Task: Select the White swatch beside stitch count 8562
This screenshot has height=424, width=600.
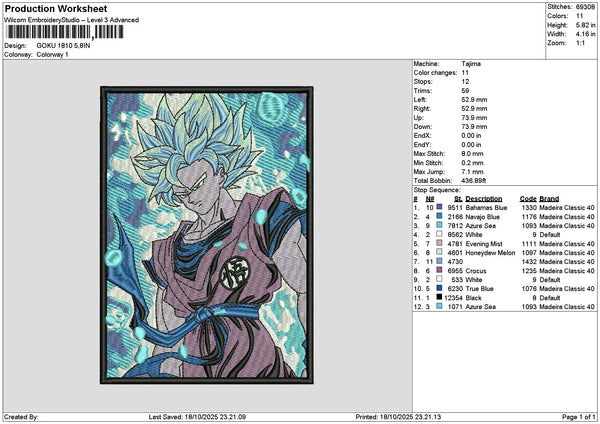Action: click(x=439, y=234)
